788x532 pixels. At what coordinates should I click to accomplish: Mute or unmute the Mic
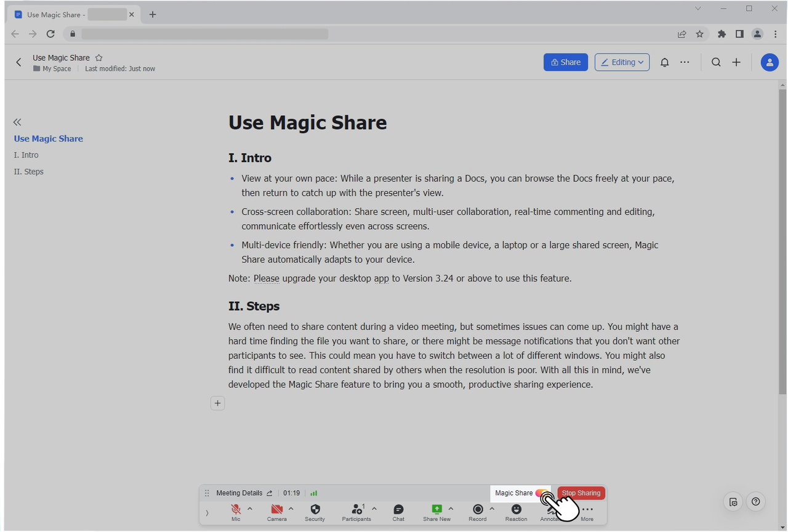[x=236, y=512]
